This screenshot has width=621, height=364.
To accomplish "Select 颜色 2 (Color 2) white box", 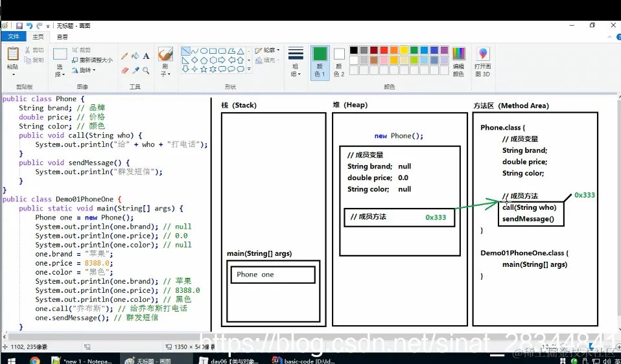I will click(340, 62).
